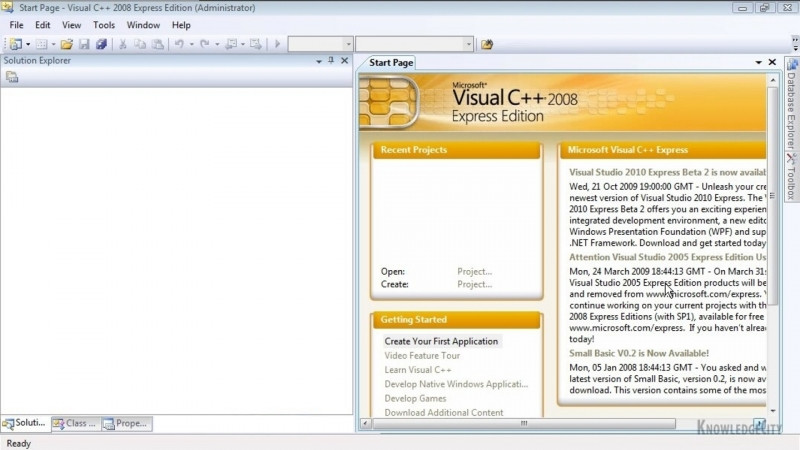Click the Copy icon in toolbar
The width and height of the screenshot is (800, 450).
click(140, 44)
